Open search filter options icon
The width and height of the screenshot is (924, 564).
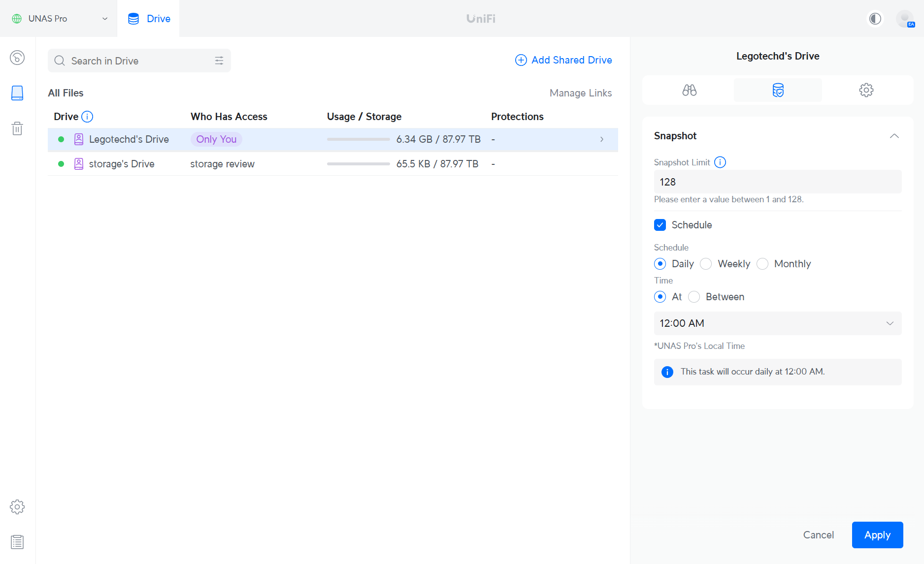pos(219,61)
